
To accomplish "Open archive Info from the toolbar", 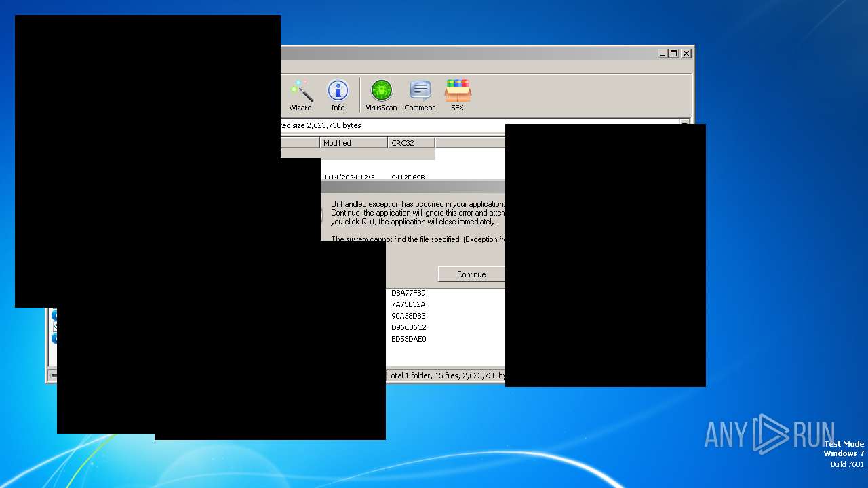I will tap(338, 96).
